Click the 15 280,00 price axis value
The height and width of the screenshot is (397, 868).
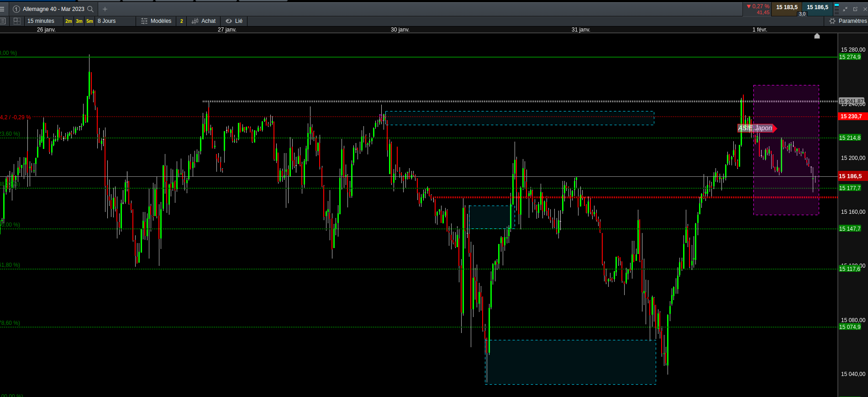click(853, 50)
